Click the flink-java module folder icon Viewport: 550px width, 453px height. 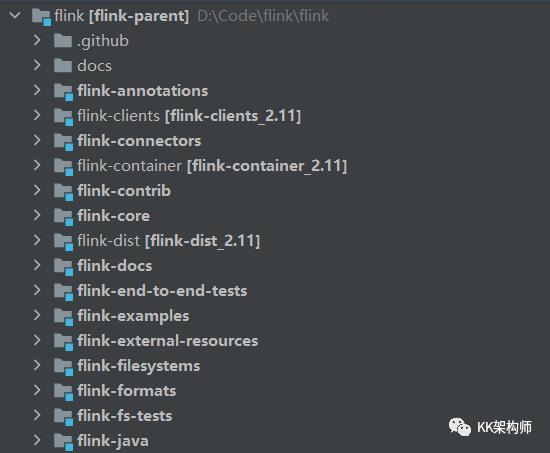pyautogui.click(x=63, y=441)
